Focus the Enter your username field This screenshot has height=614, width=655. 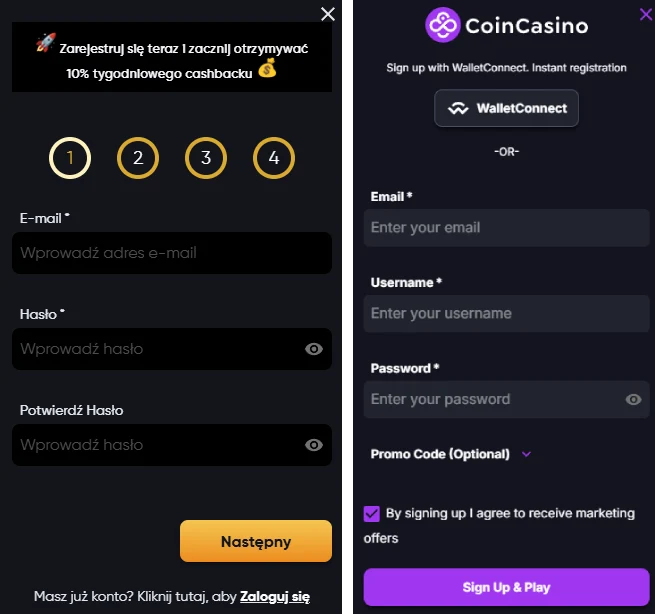[x=506, y=314]
